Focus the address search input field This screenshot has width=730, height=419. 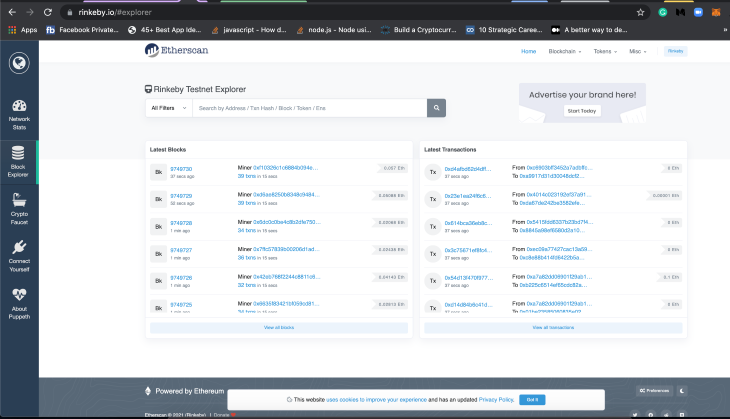pos(309,107)
